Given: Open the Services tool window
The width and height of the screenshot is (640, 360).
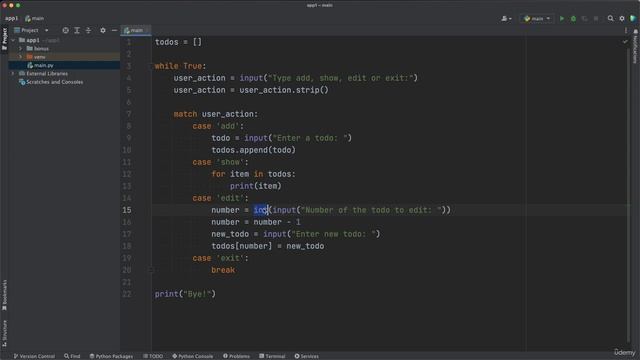Looking at the screenshot, I should click(307, 356).
